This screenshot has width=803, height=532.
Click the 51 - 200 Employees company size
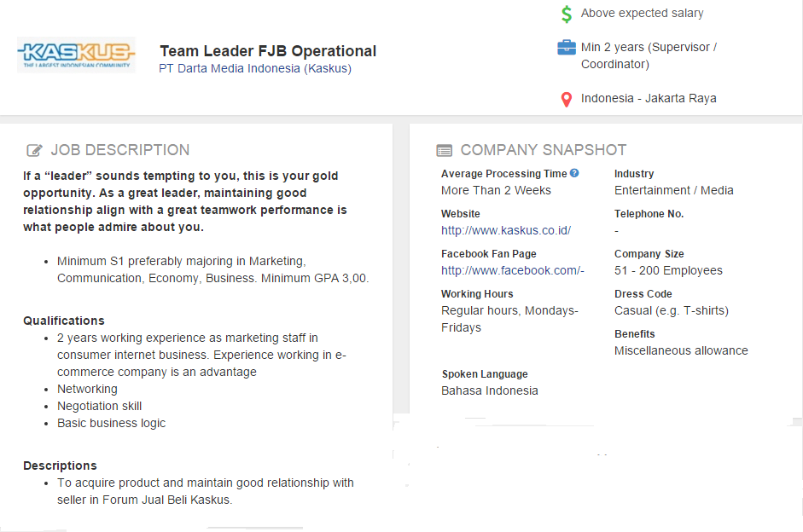coord(668,270)
